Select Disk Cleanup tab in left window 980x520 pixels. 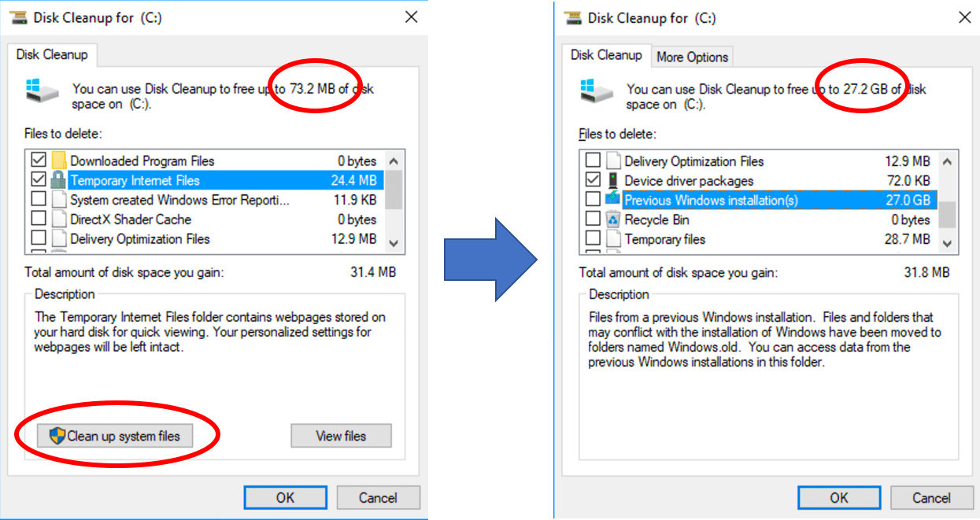coord(52,55)
